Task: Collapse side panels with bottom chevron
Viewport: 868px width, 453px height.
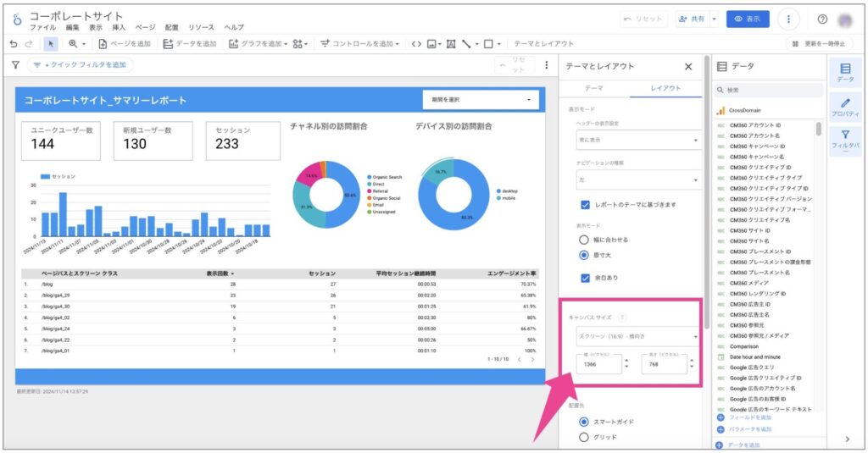Action: point(848,439)
